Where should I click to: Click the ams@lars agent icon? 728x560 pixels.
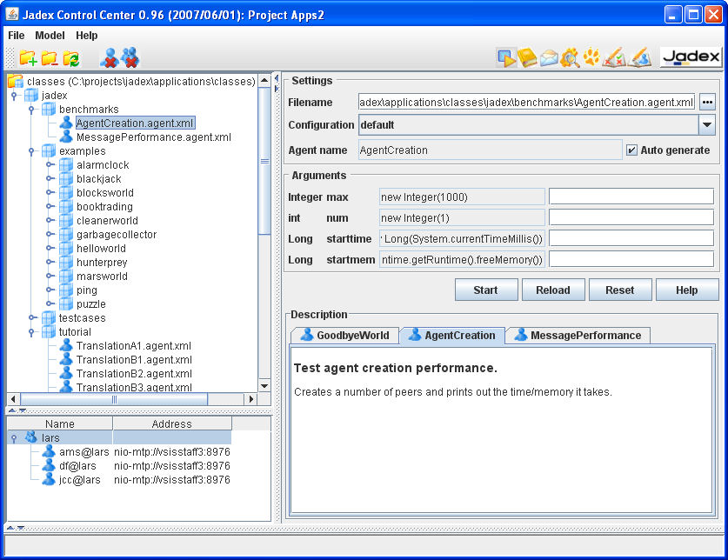click(x=49, y=451)
